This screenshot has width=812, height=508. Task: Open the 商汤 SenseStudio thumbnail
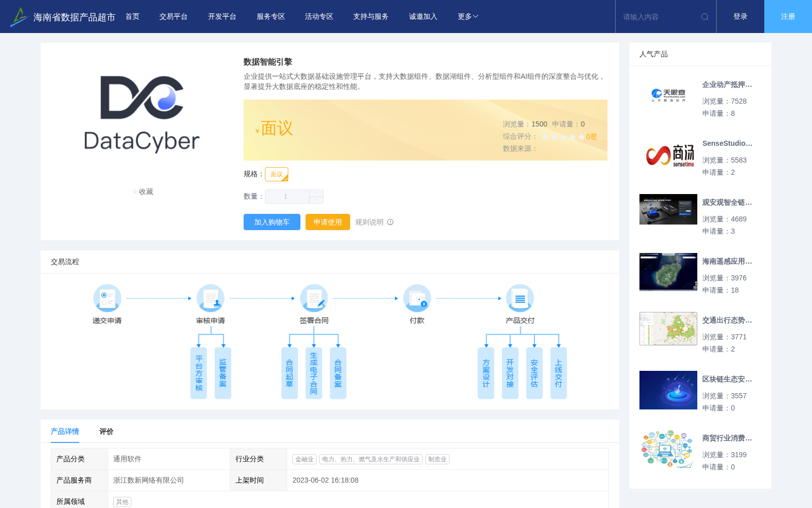pyautogui.click(x=668, y=155)
